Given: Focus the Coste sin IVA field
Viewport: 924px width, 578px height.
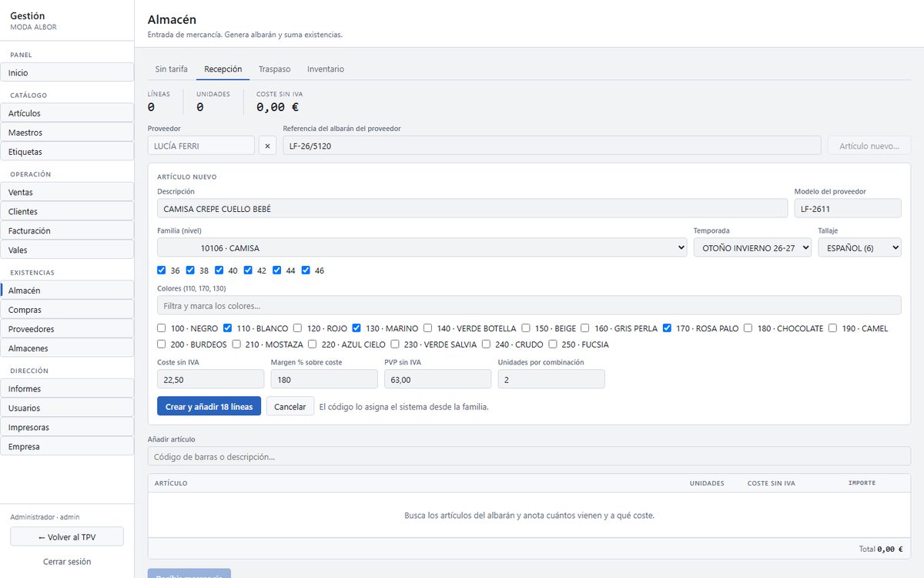Looking at the screenshot, I should click(211, 379).
